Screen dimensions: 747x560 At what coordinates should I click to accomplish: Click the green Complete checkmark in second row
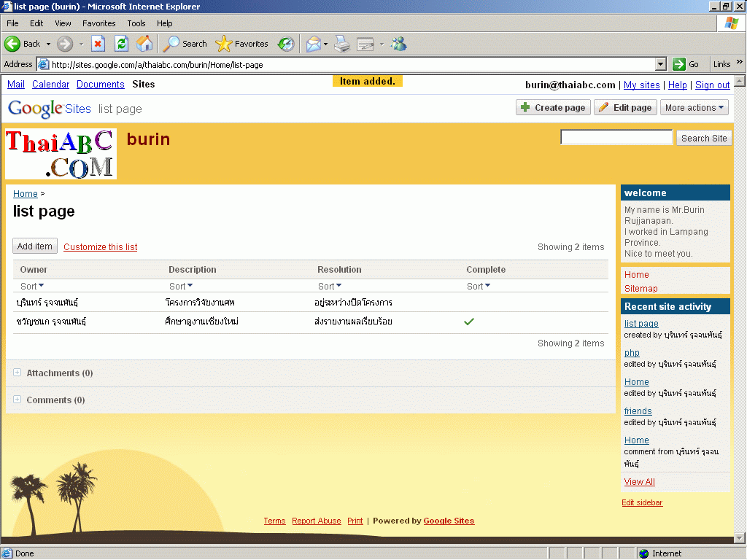click(x=469, y=322)
